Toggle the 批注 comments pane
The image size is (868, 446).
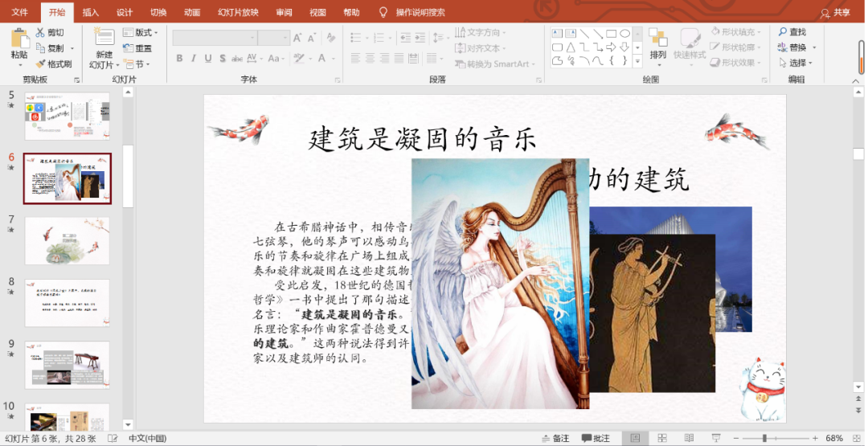pos(596,438)
